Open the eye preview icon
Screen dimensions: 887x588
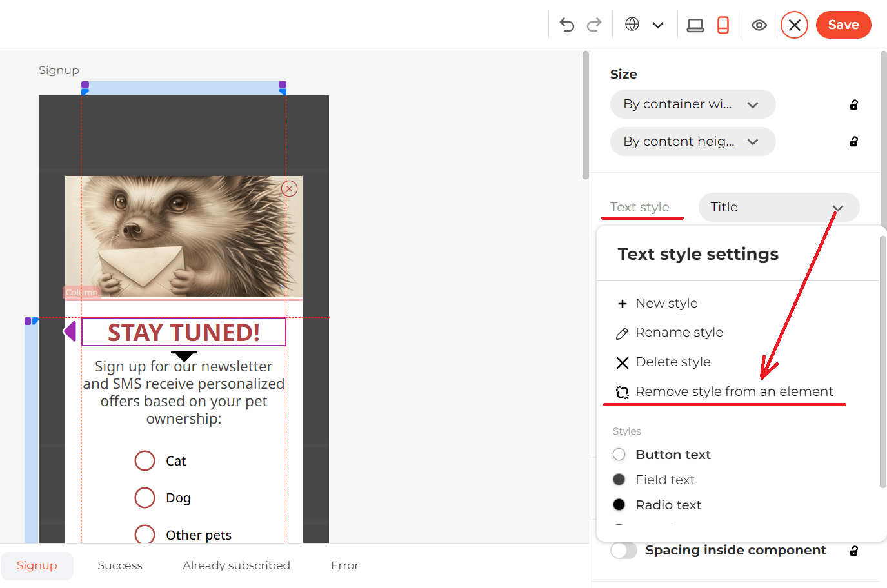point(759,24)
